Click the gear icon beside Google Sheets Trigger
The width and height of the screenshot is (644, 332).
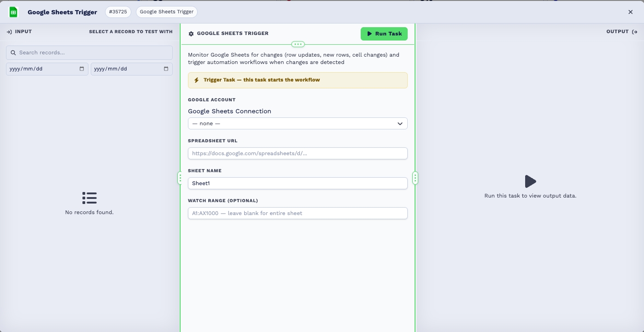[191, 34]
